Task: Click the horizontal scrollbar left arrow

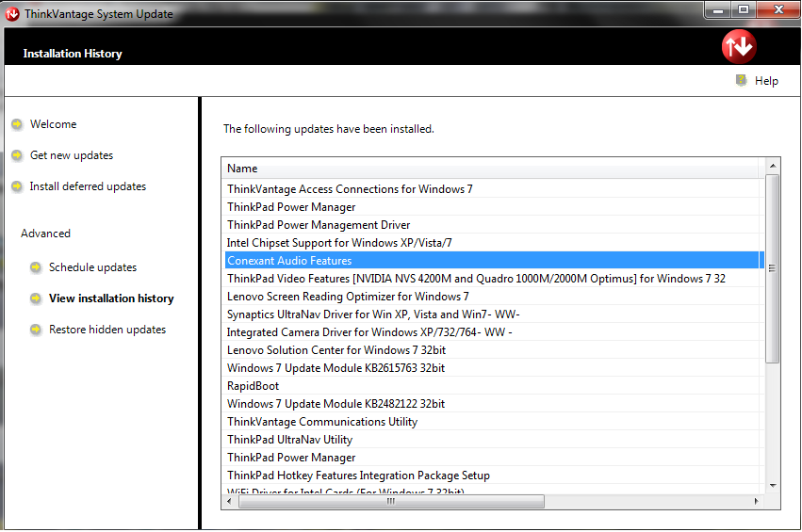Action: pyautogui.click(x=230, y=501)
